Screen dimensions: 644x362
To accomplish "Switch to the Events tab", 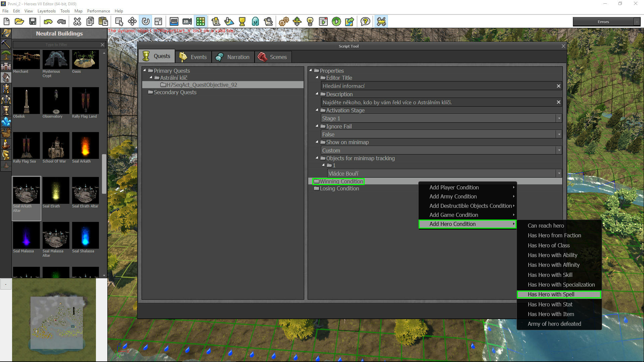I will click(x=194, y=57).
